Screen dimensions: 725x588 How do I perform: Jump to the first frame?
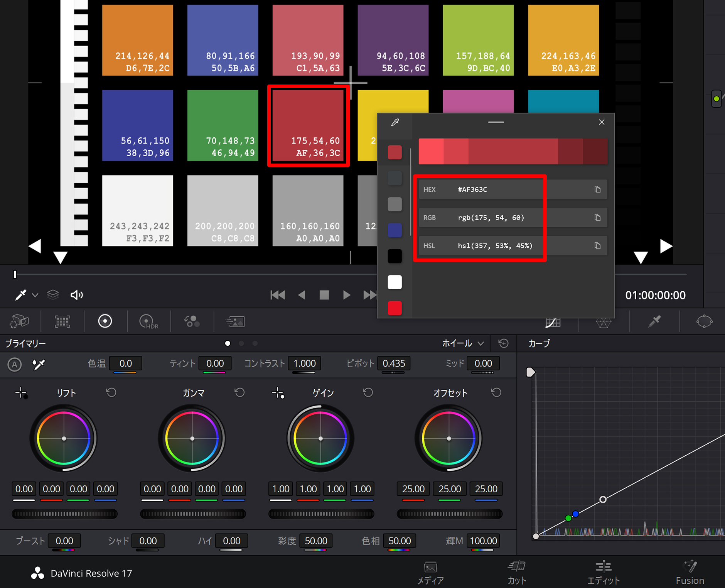coord(278,295)
